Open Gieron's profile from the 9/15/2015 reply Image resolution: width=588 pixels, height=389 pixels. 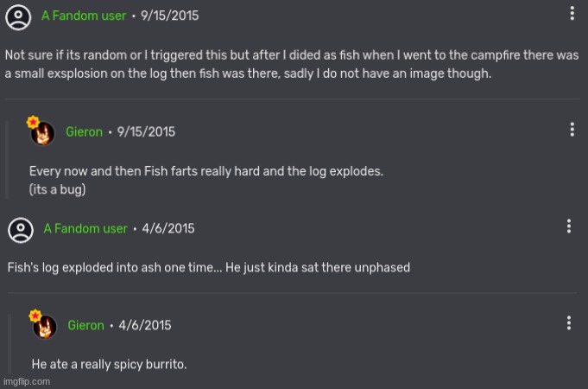[85, 131]
